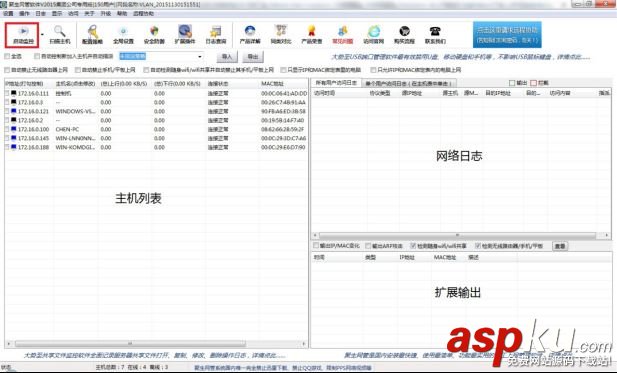Open the Extension Plugins toolbar icon
617x373 pixels.
click(185, 31)
